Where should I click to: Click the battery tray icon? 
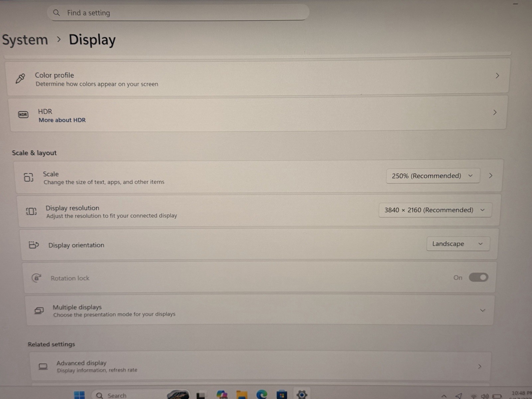click(x=497, y=396)
